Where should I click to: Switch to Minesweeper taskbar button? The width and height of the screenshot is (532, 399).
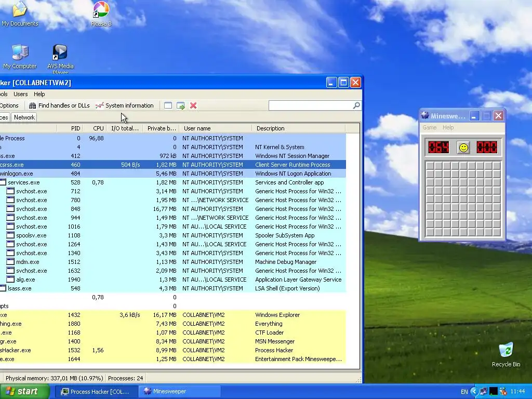[x=179, y=392]
